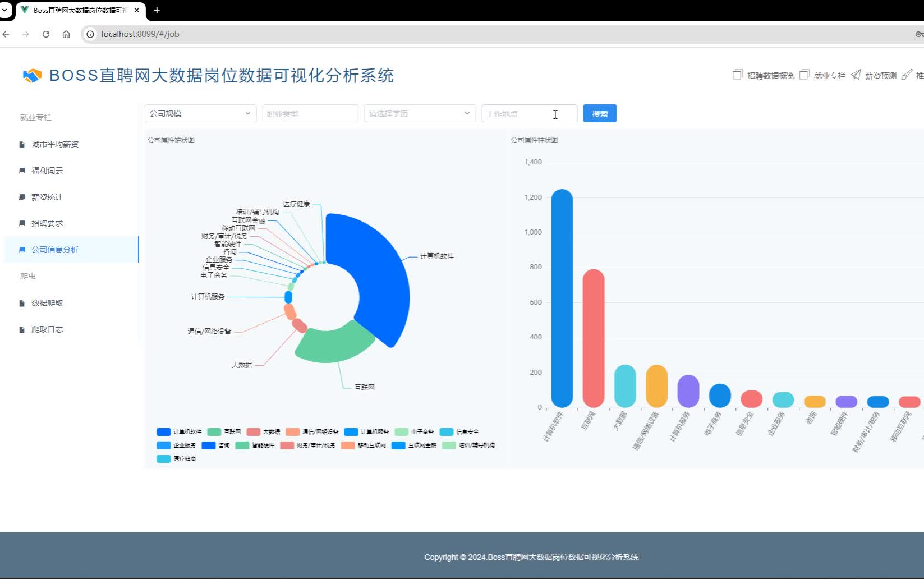Click the password key icon in address bar
Viewport: 924px width, 579px height.
click(x=919, y=34)
